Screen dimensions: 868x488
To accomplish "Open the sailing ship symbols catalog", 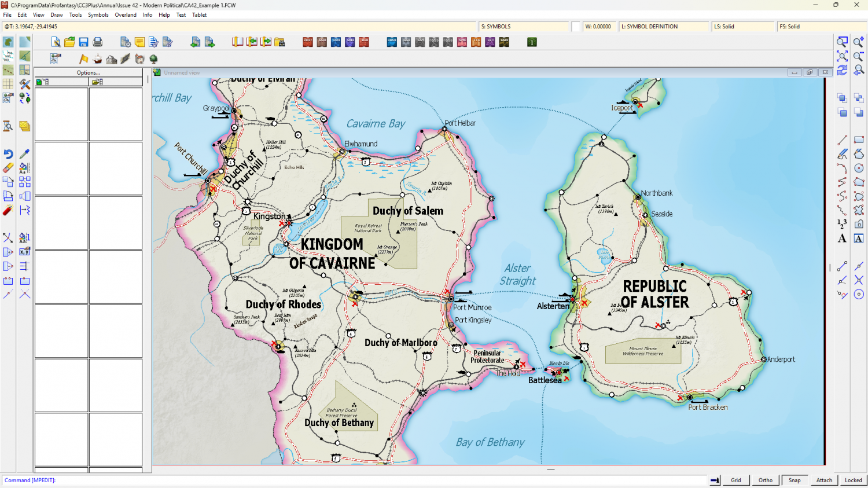I will 98,59.
